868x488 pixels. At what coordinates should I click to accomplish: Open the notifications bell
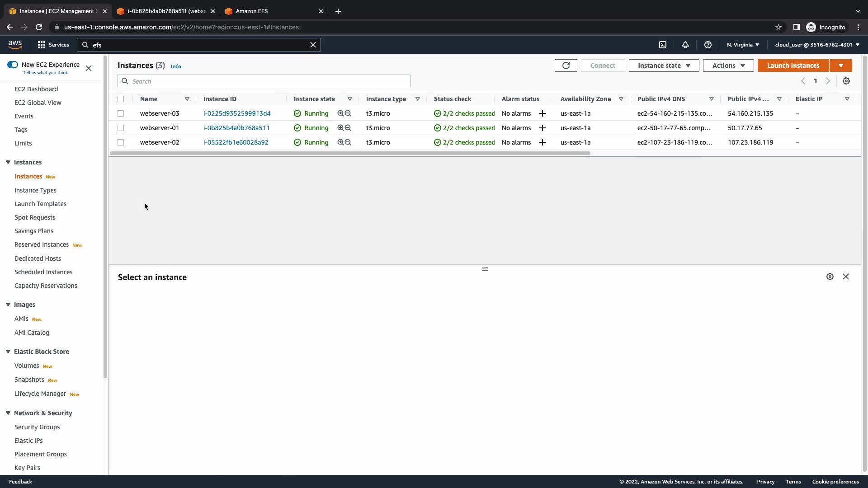(685, 45)
